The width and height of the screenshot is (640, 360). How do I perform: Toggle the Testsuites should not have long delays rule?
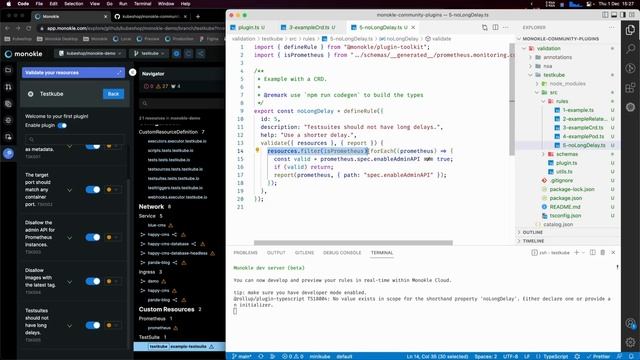click(93, 325)
